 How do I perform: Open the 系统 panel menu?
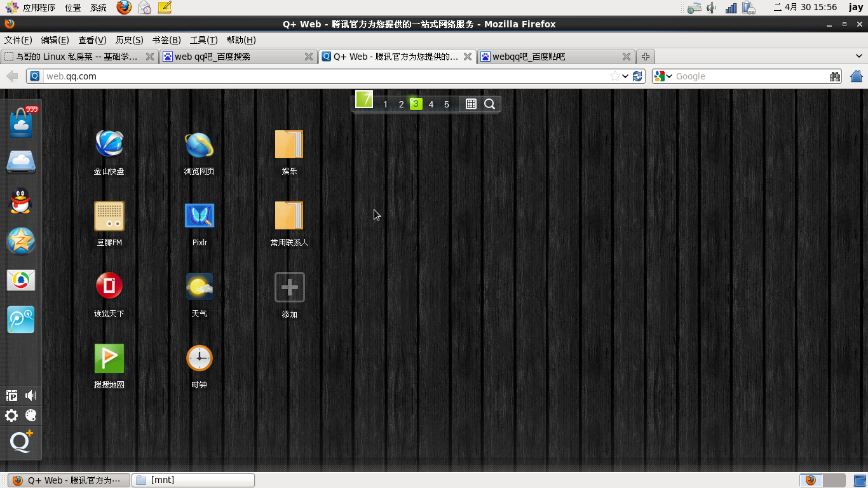pyautogui.click(x=98, y=8)
